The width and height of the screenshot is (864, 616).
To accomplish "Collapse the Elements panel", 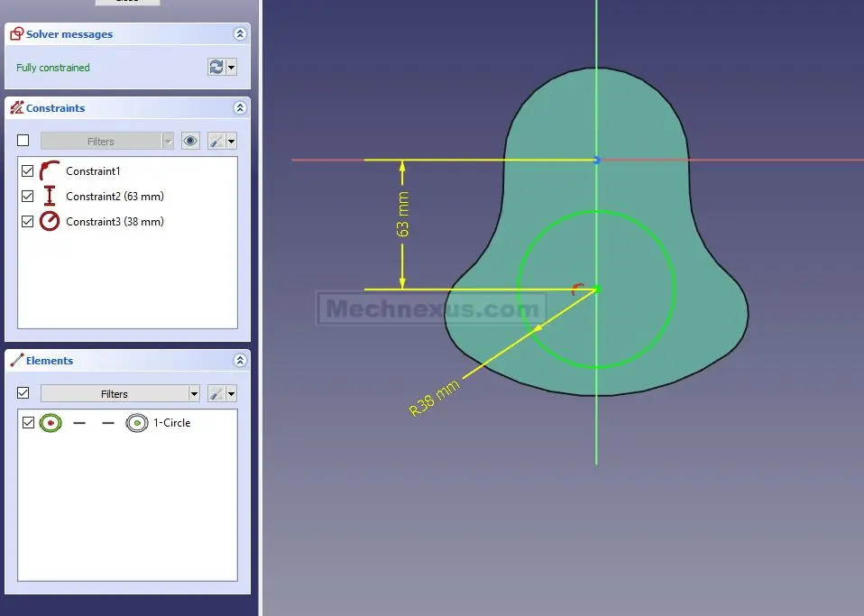I will point(240,361).
